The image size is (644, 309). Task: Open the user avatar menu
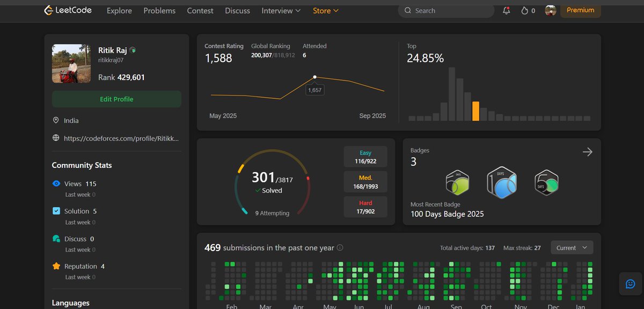pyautogui.click(x=550, y=10)
